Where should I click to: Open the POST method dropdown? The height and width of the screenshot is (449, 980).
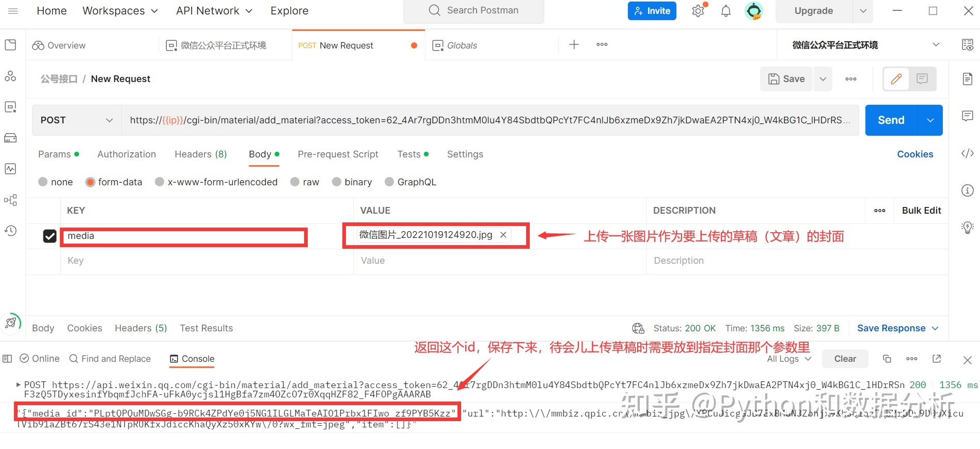tap(76, 120)
